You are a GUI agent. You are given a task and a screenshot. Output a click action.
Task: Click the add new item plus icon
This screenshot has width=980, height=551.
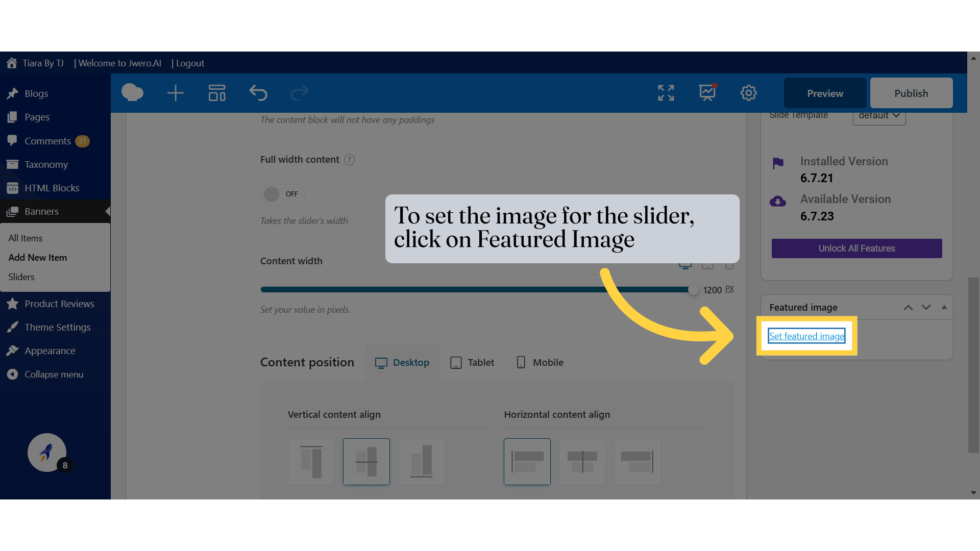175,93
